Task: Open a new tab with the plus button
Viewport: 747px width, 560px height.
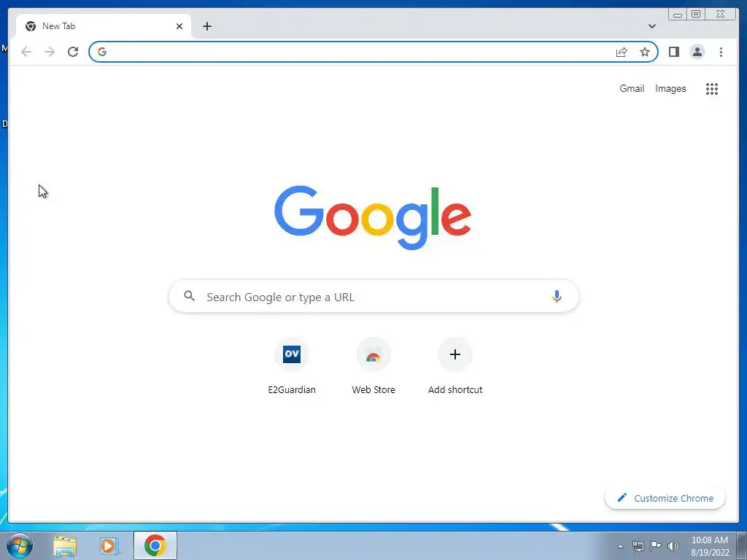Action: 206,26
